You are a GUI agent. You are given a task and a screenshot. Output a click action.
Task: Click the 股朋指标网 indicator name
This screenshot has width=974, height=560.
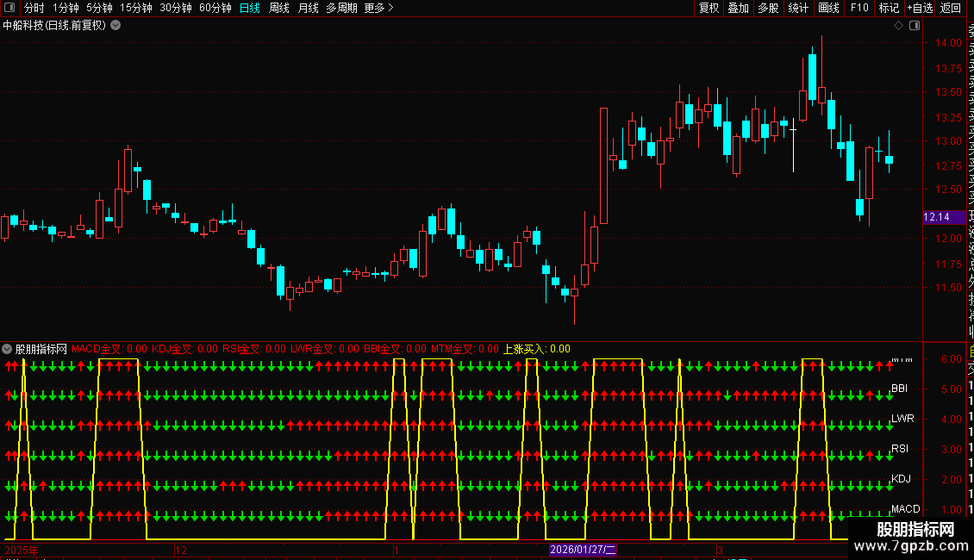pos(41,349)
